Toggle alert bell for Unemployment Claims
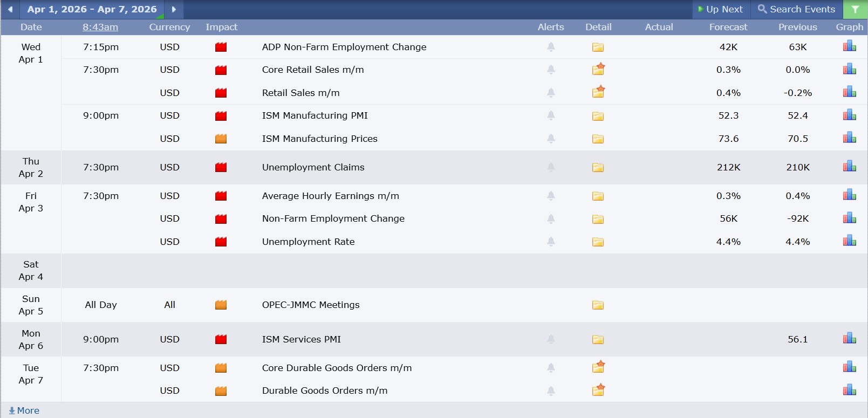The image size is (868, 418). [551, 167]
